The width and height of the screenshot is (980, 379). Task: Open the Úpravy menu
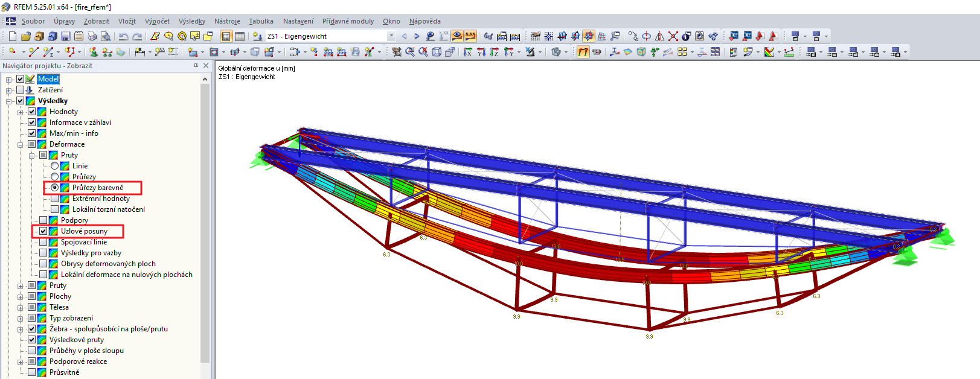tap(64, 21)
